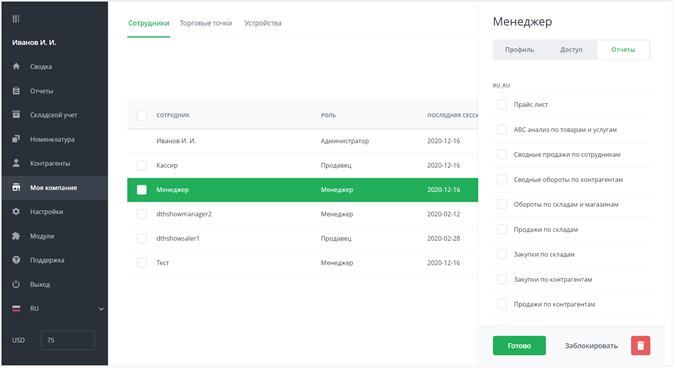This screenshot has height=368, width=675.
Task: Click the power icon for Выход
Action: click(x=16, y=284)
